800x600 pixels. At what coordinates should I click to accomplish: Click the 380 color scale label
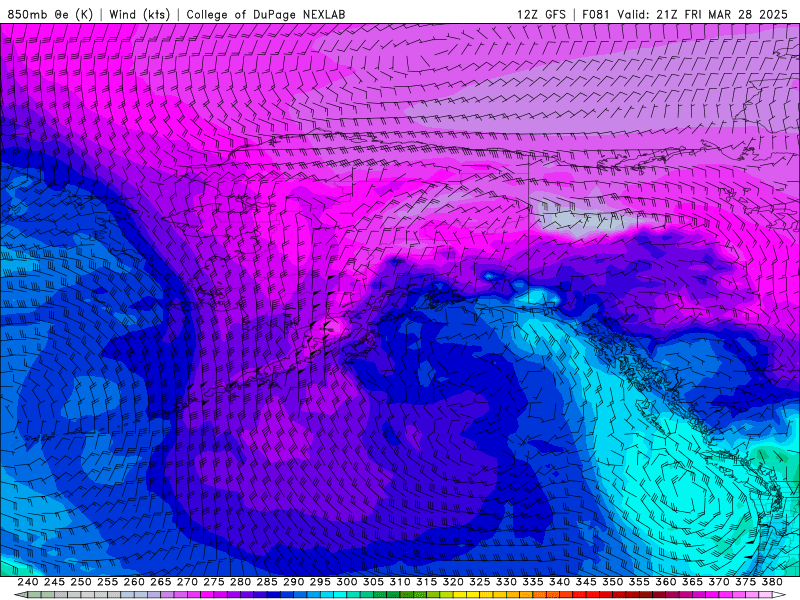tap(772, 582)
